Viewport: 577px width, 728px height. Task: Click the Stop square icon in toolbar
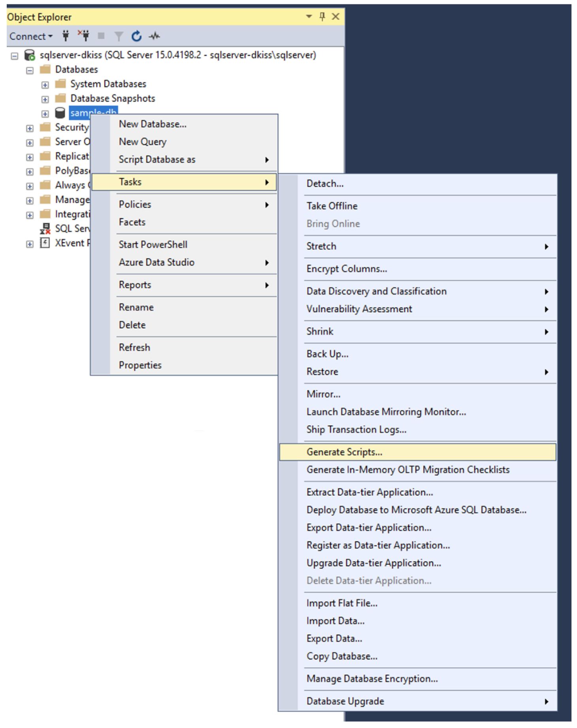click(101, 36)
